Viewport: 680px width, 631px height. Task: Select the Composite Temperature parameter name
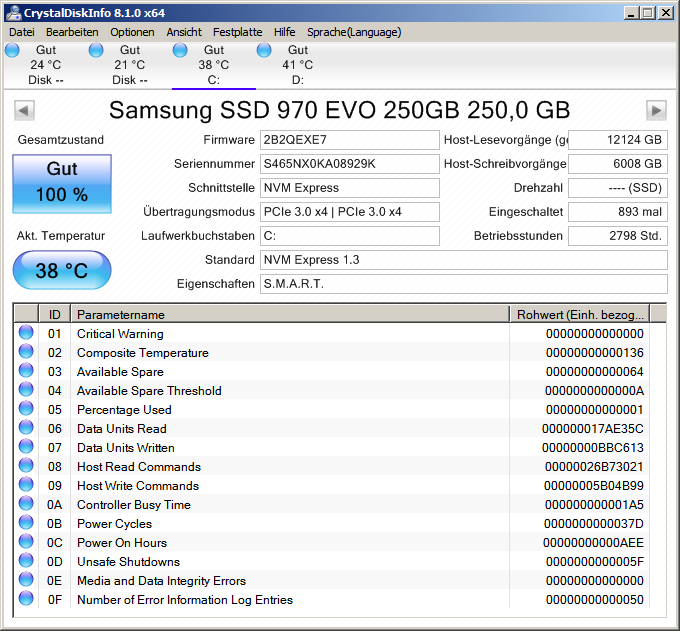[x=143, y=353]
